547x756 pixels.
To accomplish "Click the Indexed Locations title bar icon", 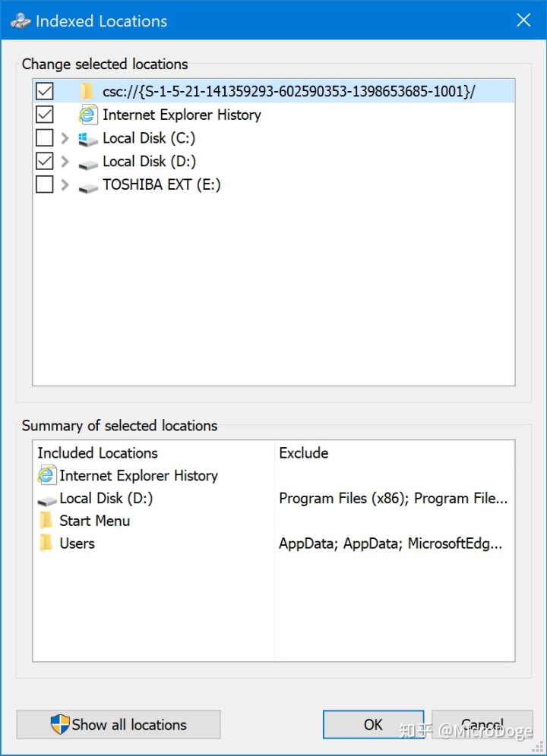I will point(21,20).
